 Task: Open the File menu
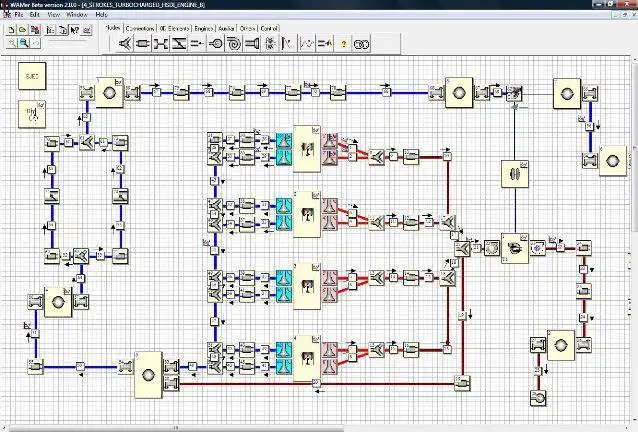pyautogui.click(x=19, y=15)
